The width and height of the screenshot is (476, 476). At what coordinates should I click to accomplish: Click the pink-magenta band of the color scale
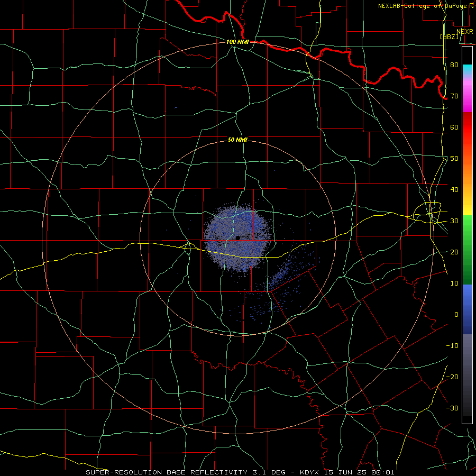tap(467, 94)
